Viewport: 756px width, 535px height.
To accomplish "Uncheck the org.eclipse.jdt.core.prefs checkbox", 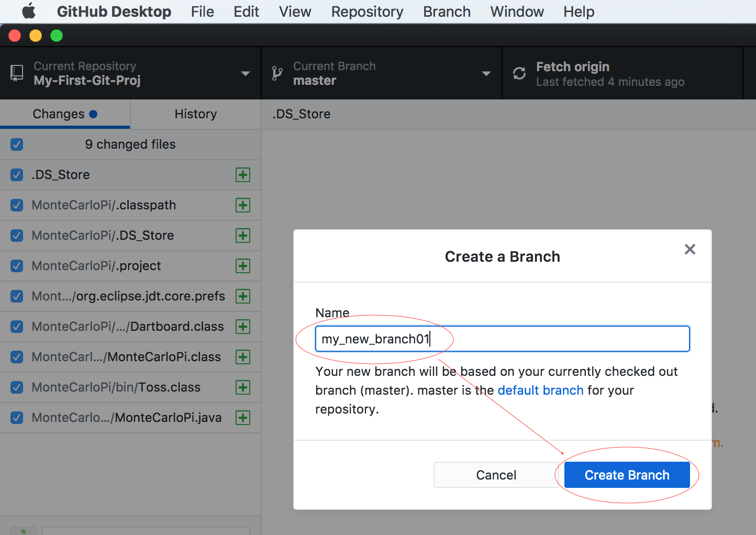I will pyautogui.click(x=17, y=296).
